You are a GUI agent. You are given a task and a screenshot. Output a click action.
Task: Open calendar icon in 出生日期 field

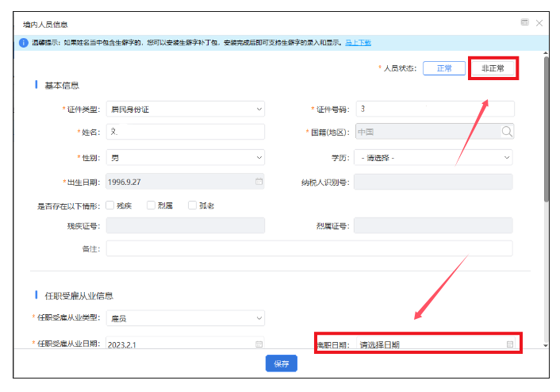[x=259, y=181]
